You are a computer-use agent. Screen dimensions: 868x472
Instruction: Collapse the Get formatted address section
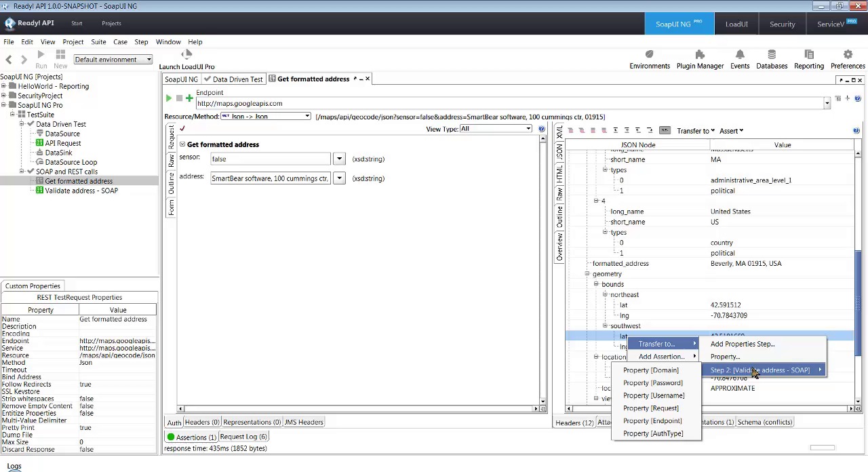coord(182,144)
